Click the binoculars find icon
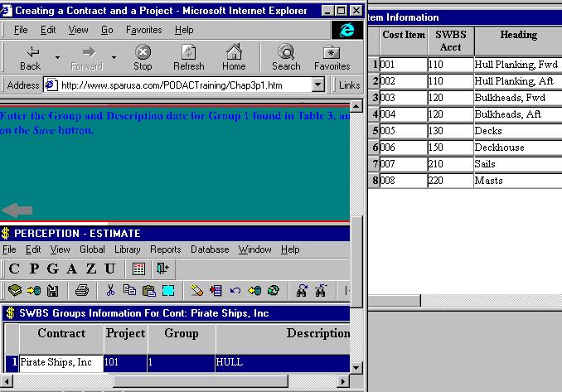Image resolution: width=562 pixels, height=392 pixels. 302,291
